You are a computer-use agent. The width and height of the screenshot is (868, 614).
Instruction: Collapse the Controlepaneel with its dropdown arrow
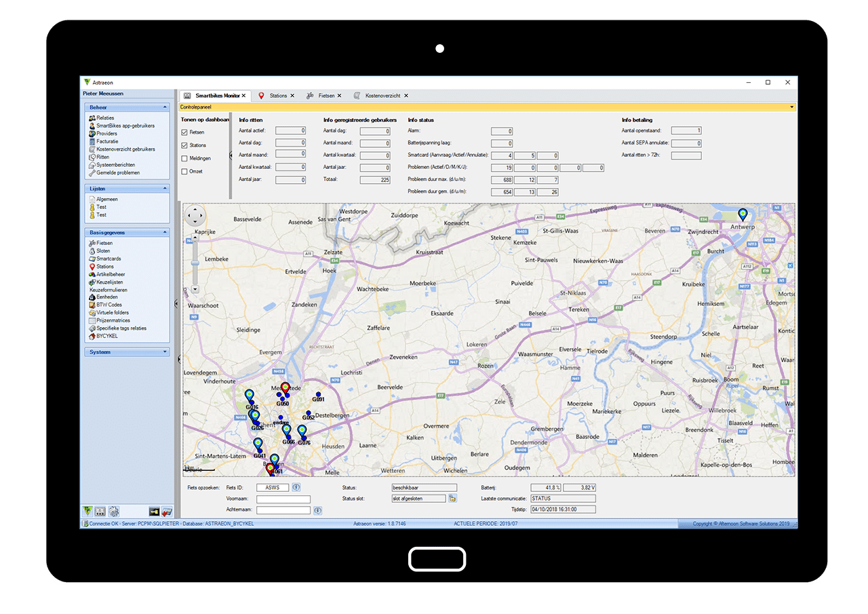[791, 107]
